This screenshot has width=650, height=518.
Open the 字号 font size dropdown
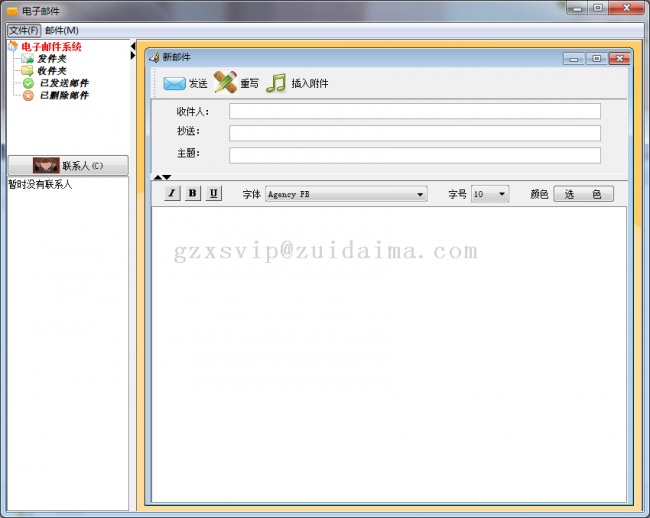pos(490,194)
